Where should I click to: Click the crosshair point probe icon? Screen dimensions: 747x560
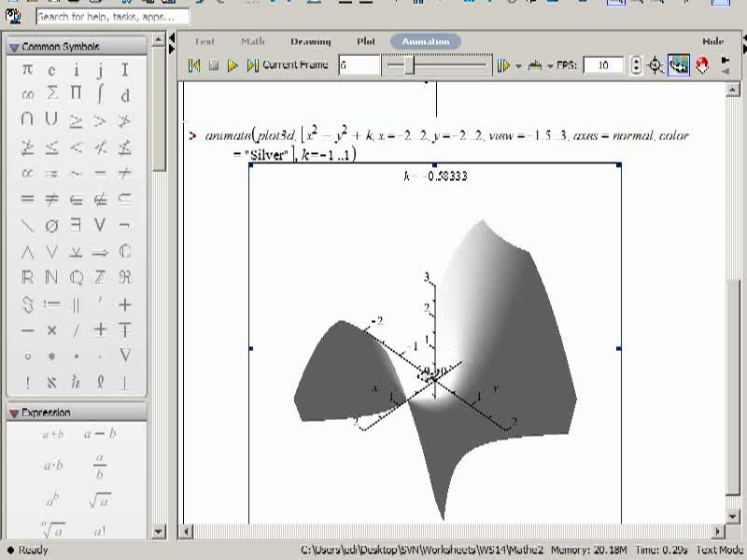tap(656, 65)
